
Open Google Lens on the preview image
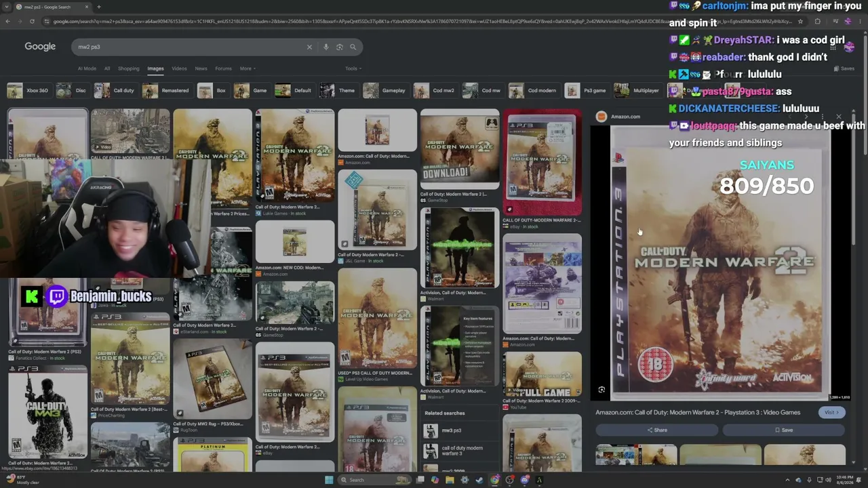click(601, 390)
